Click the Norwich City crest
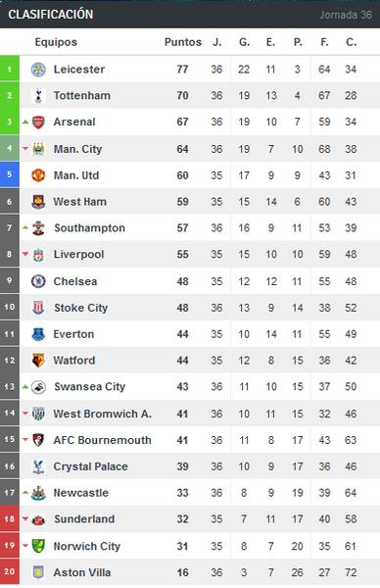Screen dimensions: 380x588 38,546
